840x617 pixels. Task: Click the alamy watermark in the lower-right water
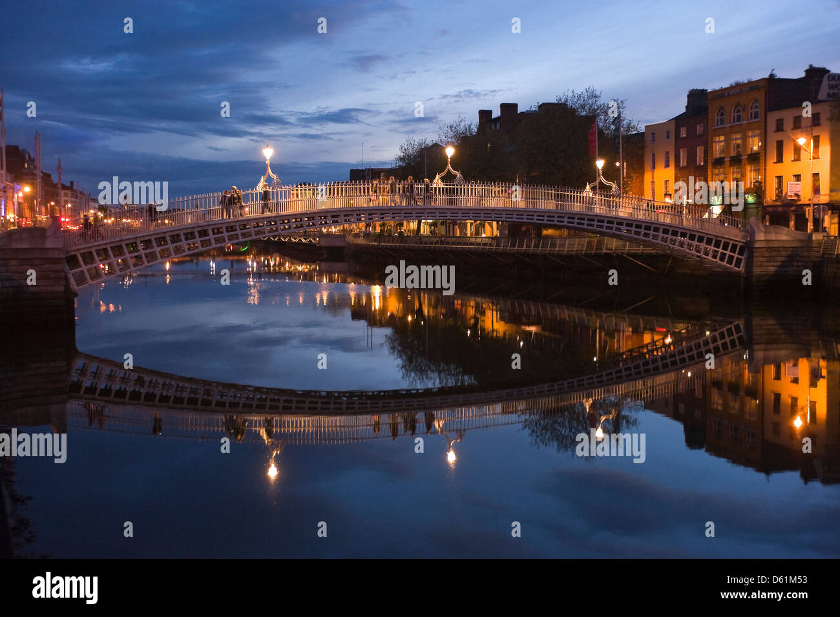pos(610,446)
